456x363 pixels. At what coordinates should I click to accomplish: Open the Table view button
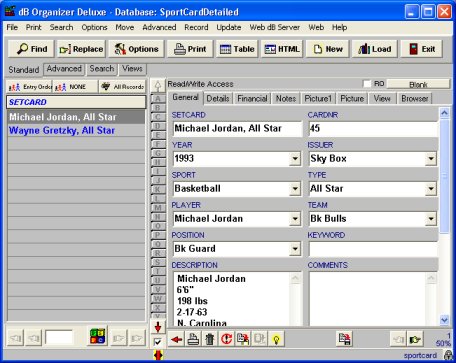pyautogui.click(x=237, y=49)
